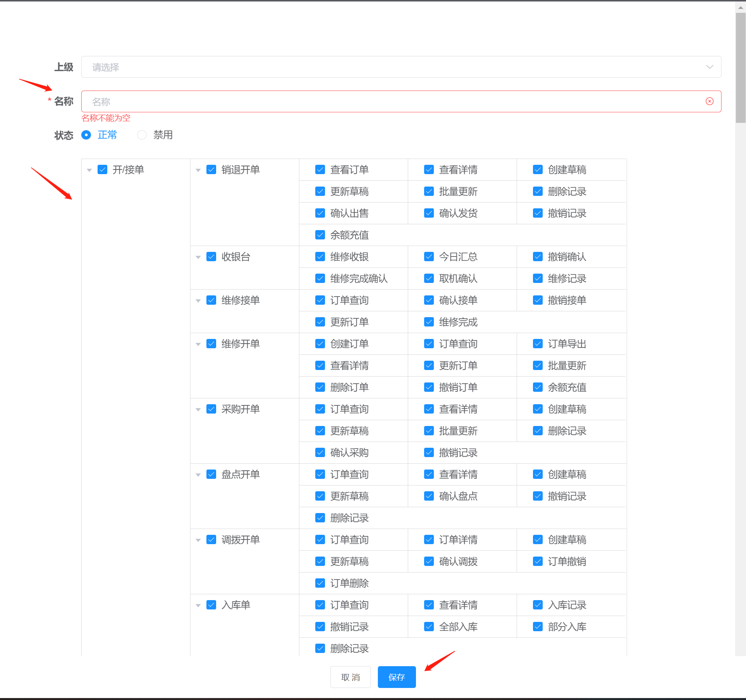The height and width of the screenshot is (700, 746).
Task: Uncheck the 采购开单 checkbox
Action: pyautogui.click(x=211, y=409)
